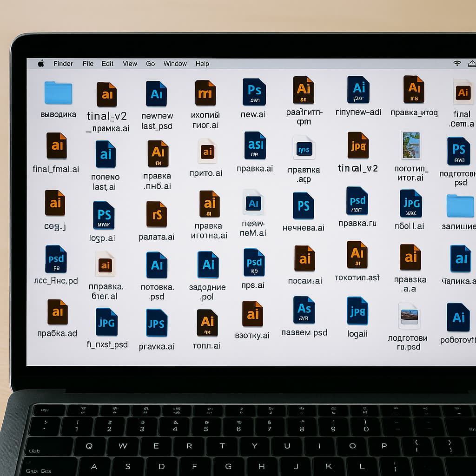Image resolution: width=476 pixels, height=476 pixels.
Task: Select the fi_nxst_psd JPG file
Action: (x=106, y=322)
